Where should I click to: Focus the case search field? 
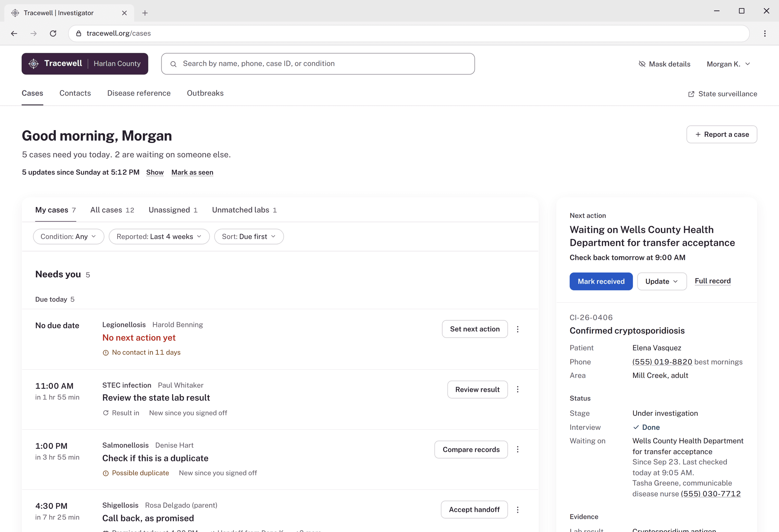(318, 64)
